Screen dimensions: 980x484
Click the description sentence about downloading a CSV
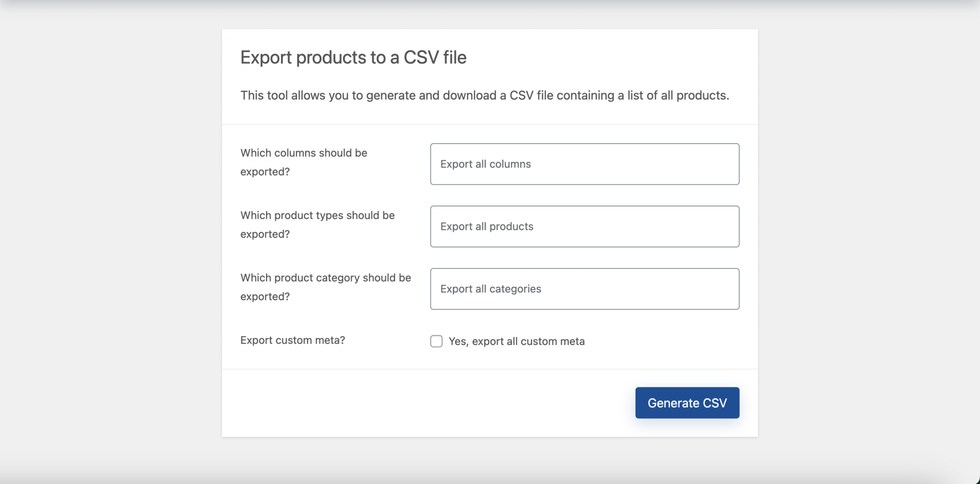(484, 95)
